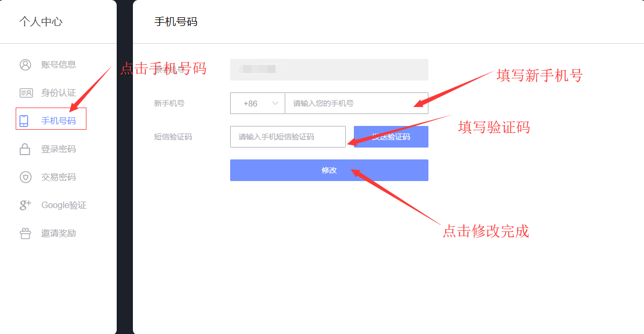644x334 pixels.
Task: Focus the new phone number input field
Action: (x=357, y=103)
